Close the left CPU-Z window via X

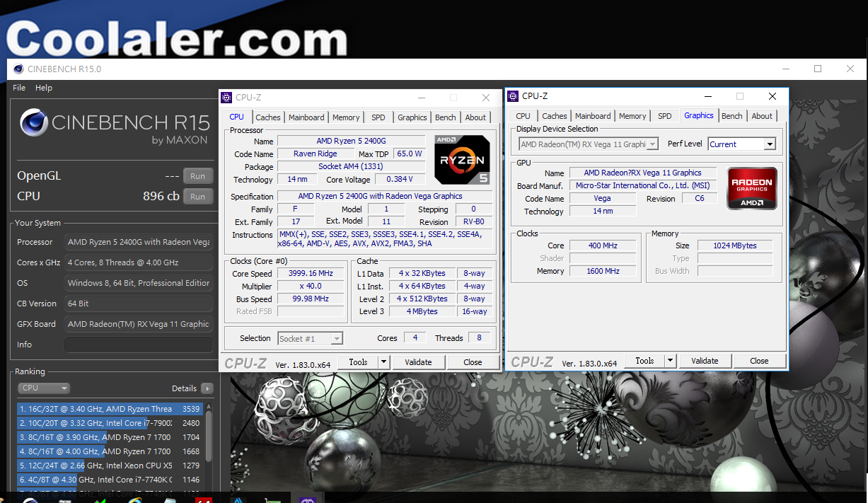[x=486, y=98]
